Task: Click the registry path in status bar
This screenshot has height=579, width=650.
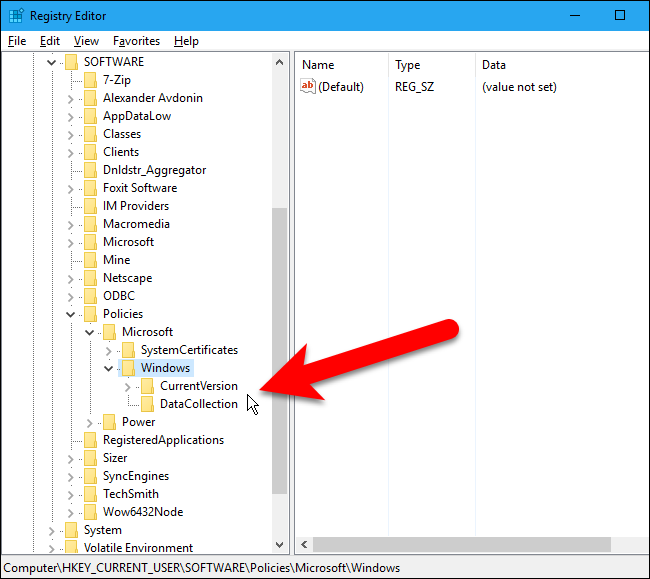Action: (201, 567)
